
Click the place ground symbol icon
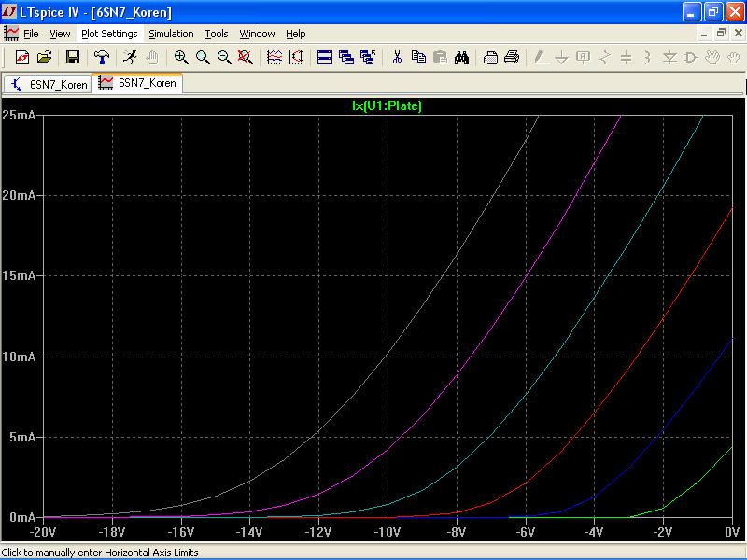tap(562, 58)
